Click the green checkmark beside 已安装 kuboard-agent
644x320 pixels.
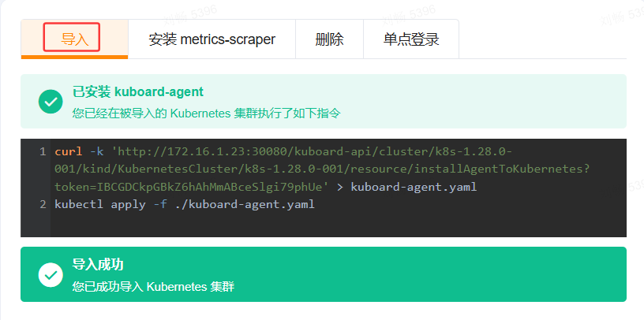(x=51, y=102)
